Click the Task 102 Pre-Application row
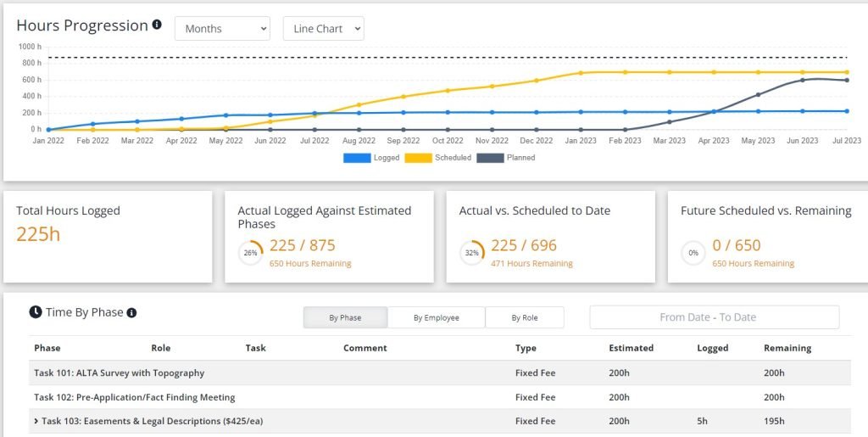Viewport: 868px width, 437px height. pyautogui.click(x=440, y=397)
